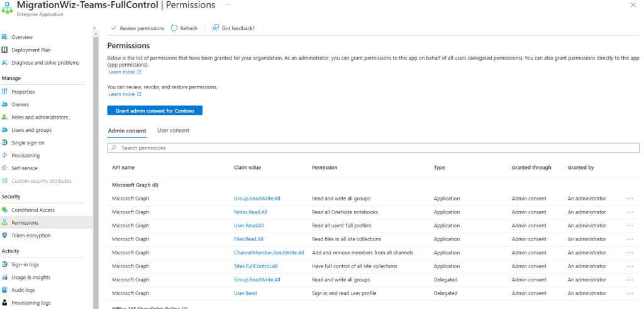
Task: Open ellipsis menu for Notes.Read.All row
Action: 630,212
